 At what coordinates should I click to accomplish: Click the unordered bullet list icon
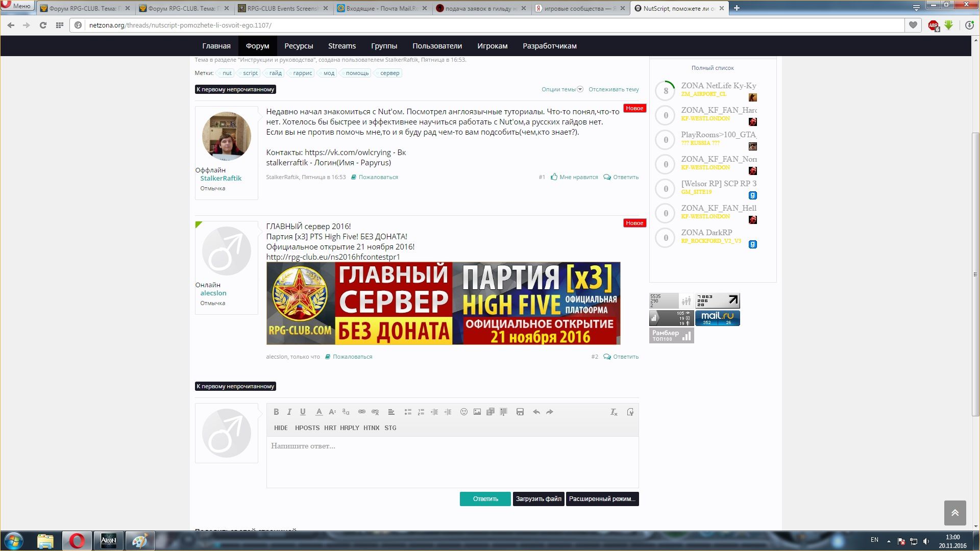407,412
